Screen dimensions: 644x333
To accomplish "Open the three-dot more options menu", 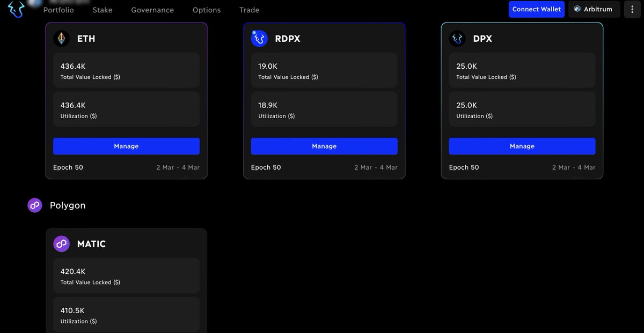I will pos(632,9).
